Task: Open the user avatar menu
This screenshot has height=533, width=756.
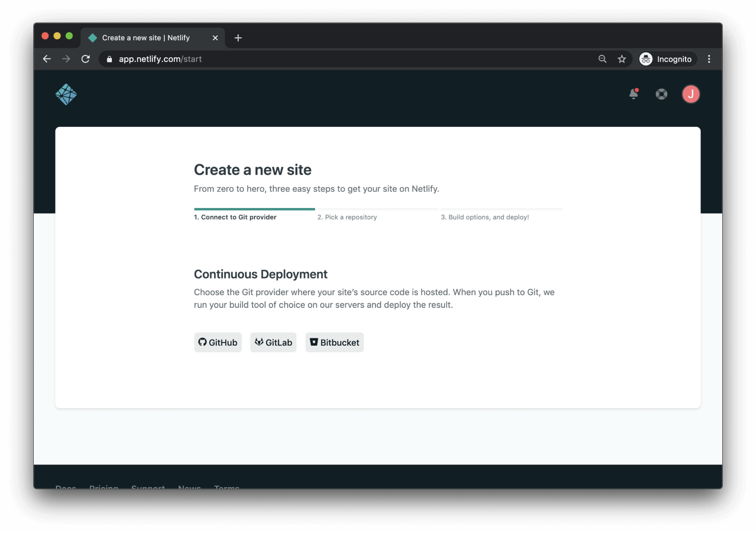Action: (691, 94)
